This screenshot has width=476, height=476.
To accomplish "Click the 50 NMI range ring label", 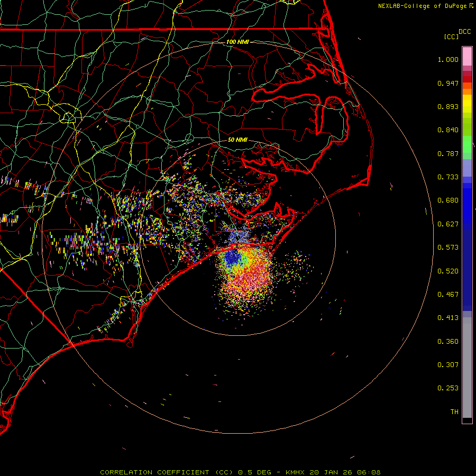I will tap(237, 140).
